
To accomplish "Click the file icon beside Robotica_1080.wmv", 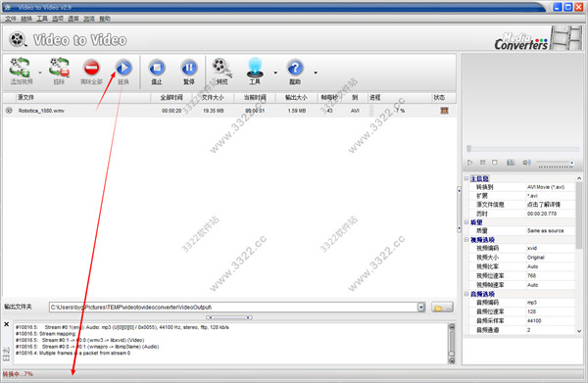I will (x=9, y=110).
